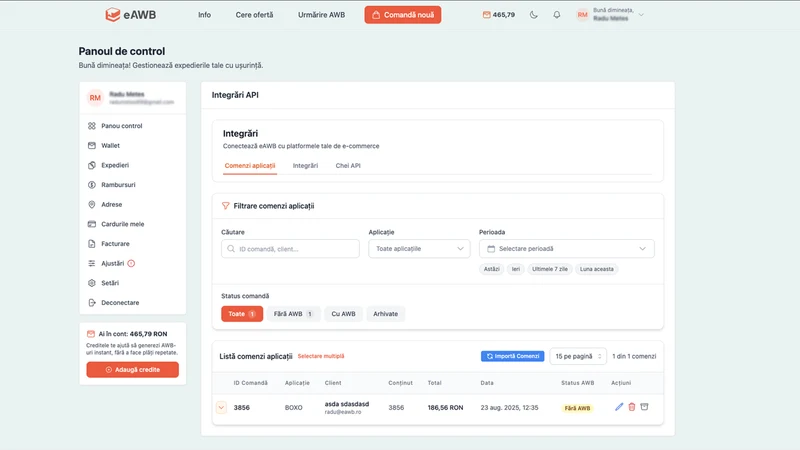Click Comandă nouă button
The width and height of the screenshot is (800, 450).
[x=403, y=15]
